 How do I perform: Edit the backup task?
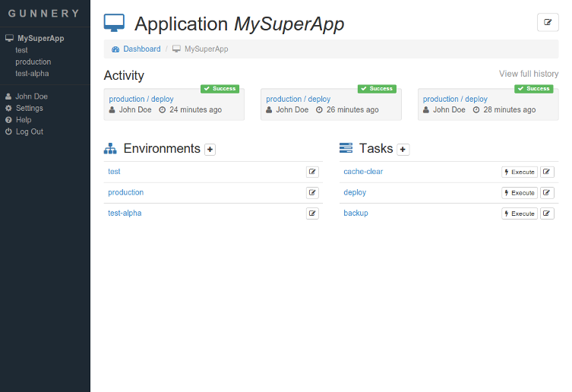click(547, 213)
